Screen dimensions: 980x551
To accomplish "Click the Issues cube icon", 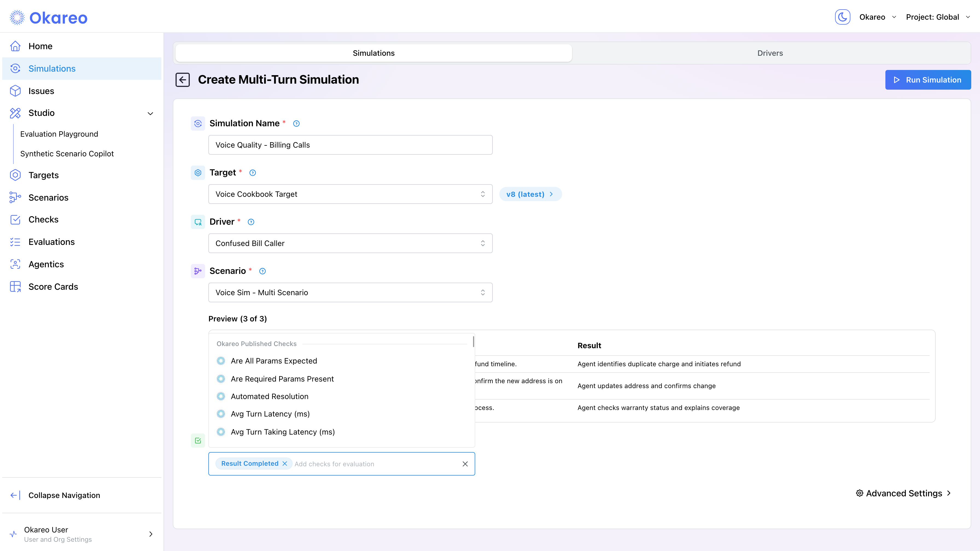I will pyautogui.click(x=15, y=91).
